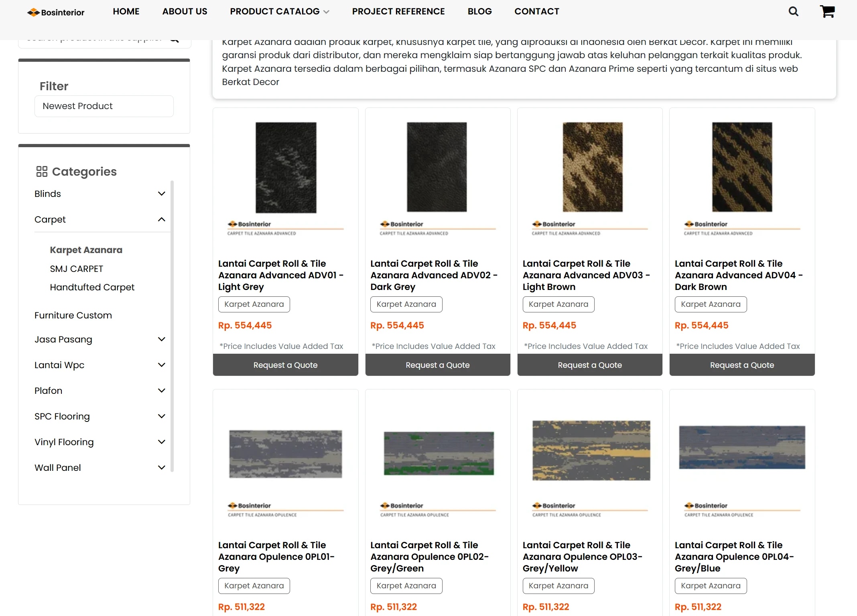The height and width of the screenshot is (616, 857).
Task: Select the Vinyl Flooring category
Action: 64,442
